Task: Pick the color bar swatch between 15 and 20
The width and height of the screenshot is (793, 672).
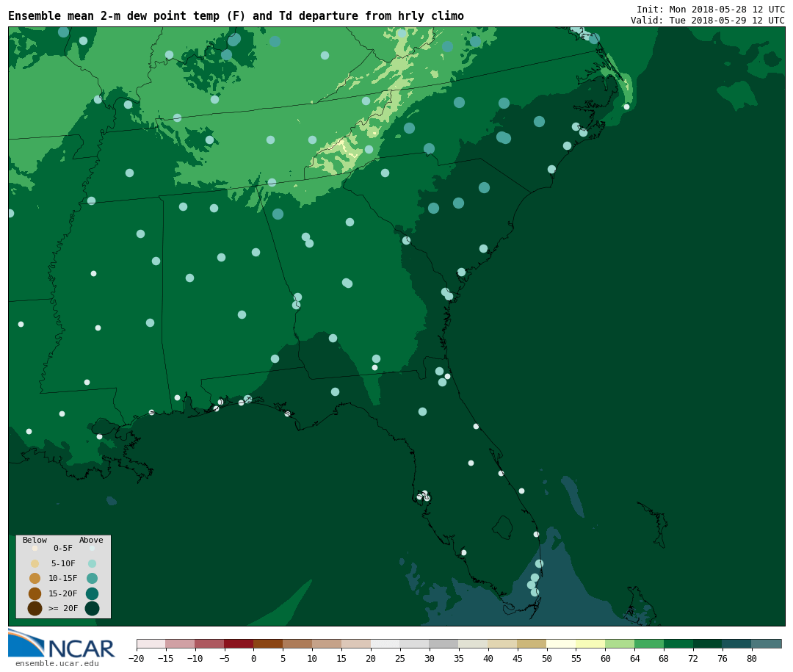Action: pyautogui.click(x=356, y=643)
